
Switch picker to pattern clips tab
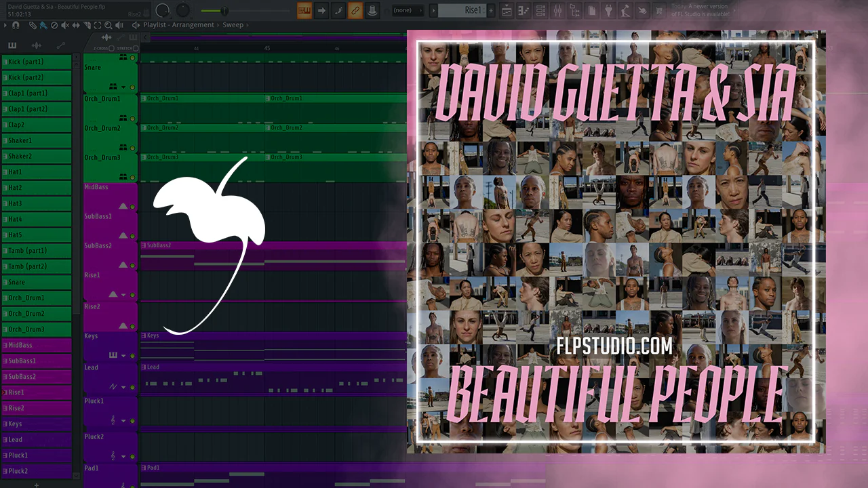(12, 45)
